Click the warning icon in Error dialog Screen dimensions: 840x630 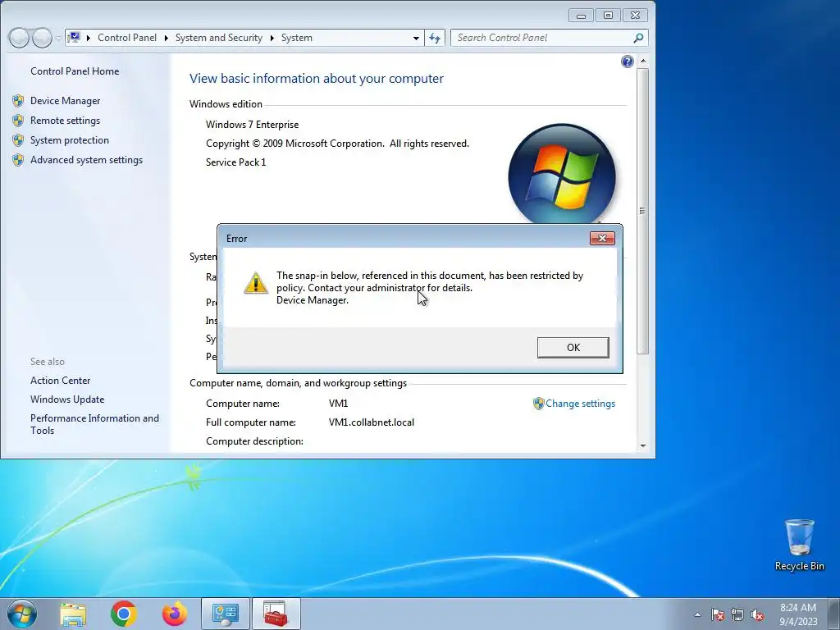pos(256,282)
